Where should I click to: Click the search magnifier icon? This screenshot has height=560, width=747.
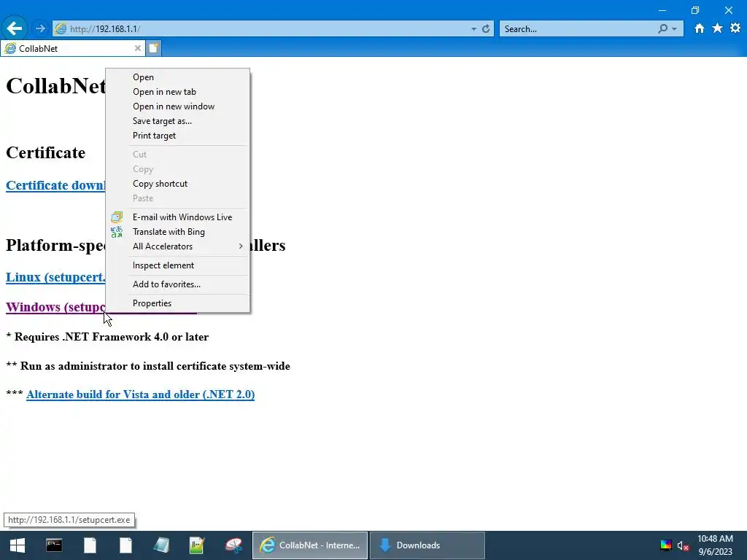[x=662, y=29]
